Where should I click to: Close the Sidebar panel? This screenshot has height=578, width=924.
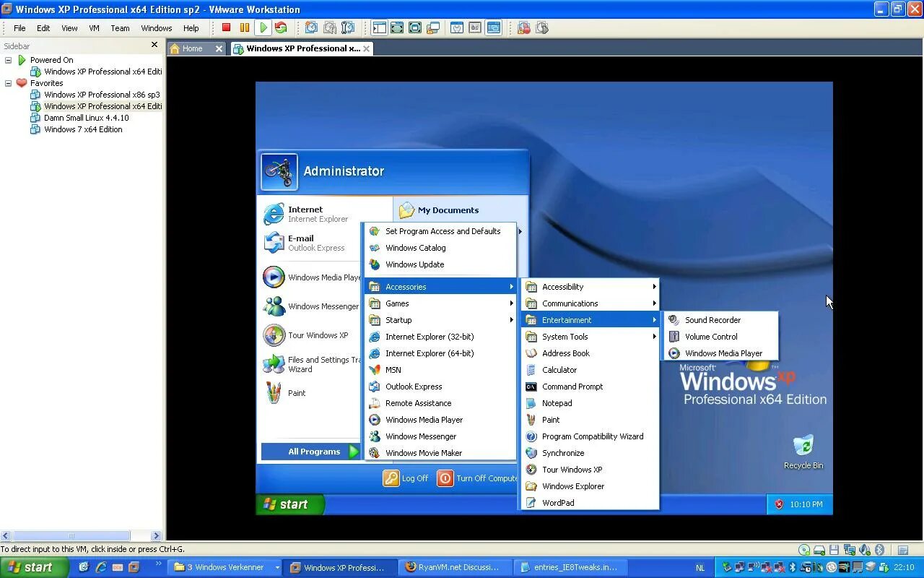click(154, 45)
